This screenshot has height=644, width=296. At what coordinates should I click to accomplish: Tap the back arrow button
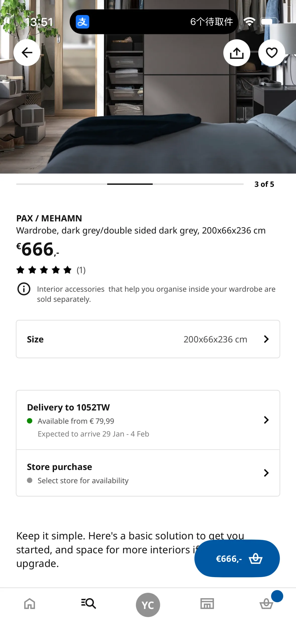pyautogui.click(x=27, y=53)
